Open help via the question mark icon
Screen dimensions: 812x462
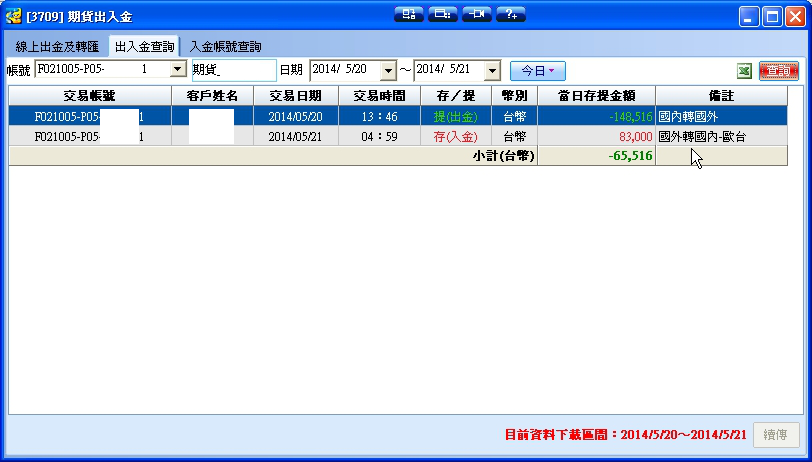tap(511, 15)
